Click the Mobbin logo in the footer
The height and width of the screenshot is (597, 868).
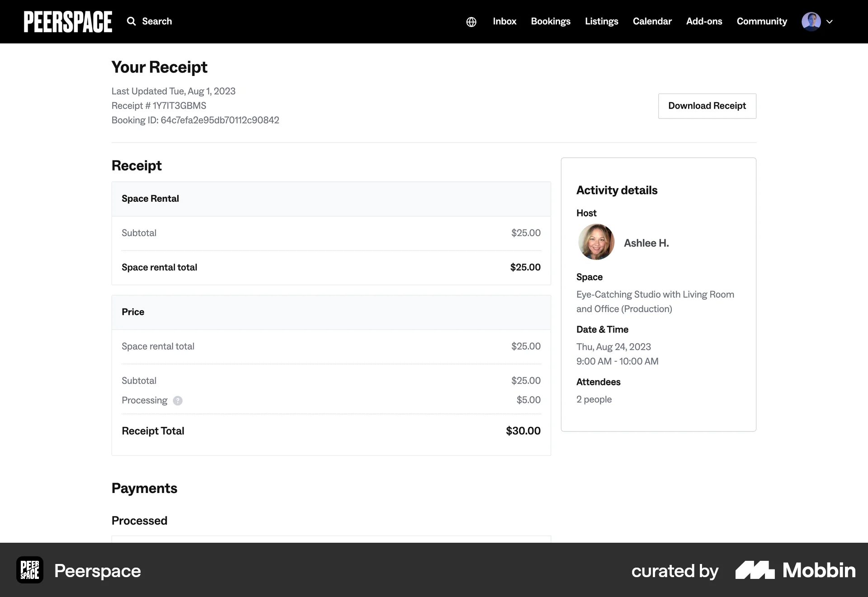tap(795, 570)
